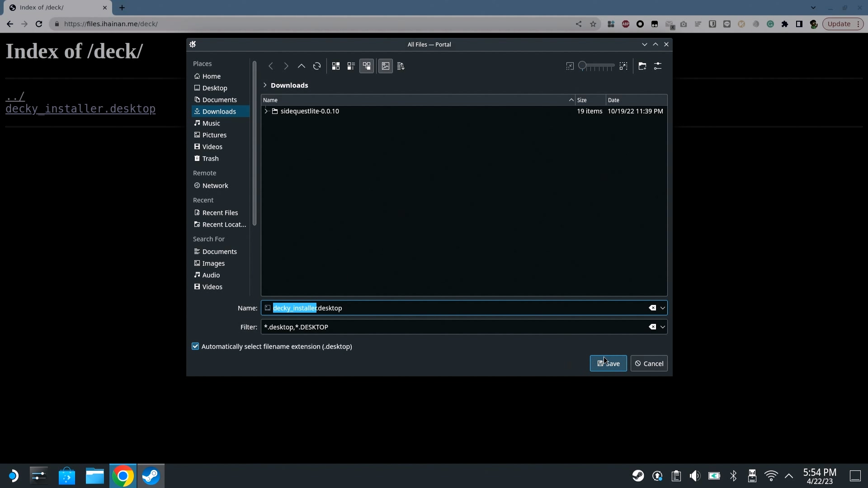Click the Save button
Viewport: 868px width, 488px height.
608,364
